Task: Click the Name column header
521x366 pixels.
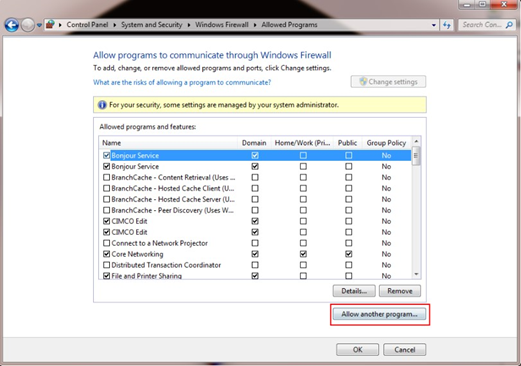Action: [168, 143]
